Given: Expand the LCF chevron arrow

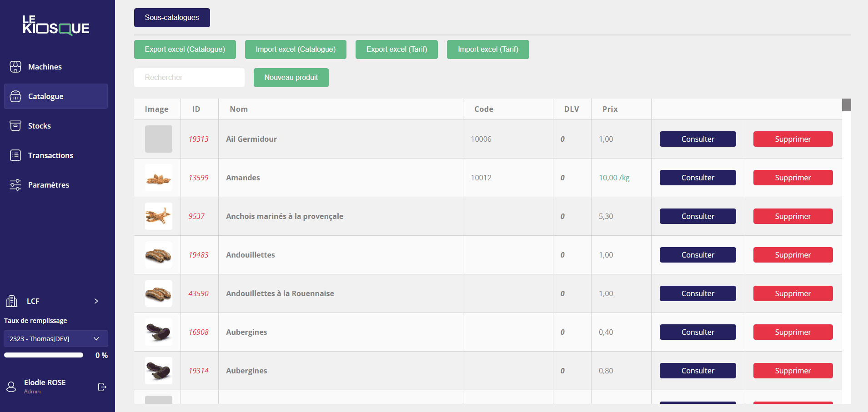Looking at the screenshot, I should click(x=96, y=301).
